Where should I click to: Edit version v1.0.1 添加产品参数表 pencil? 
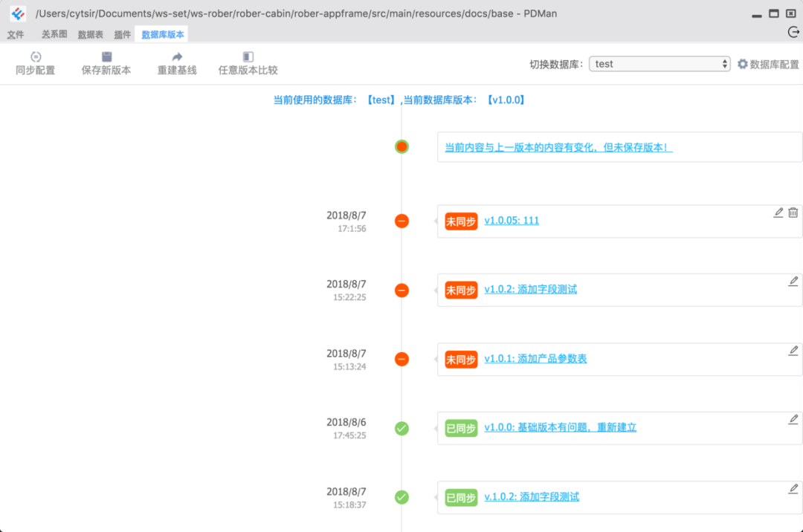tap(793, 351)
